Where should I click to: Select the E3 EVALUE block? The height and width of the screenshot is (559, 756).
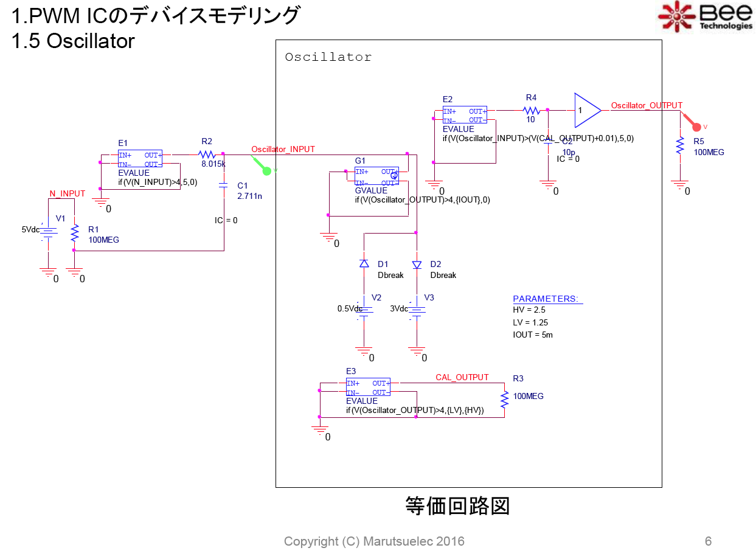pyautogui.click(x=368, y=387)
